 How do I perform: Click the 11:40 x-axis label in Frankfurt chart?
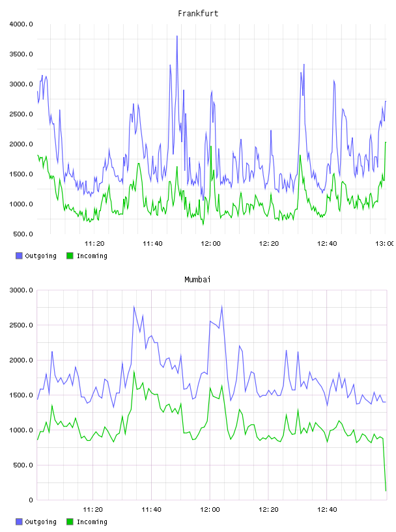pyautogui.click(x=152, y=244)
